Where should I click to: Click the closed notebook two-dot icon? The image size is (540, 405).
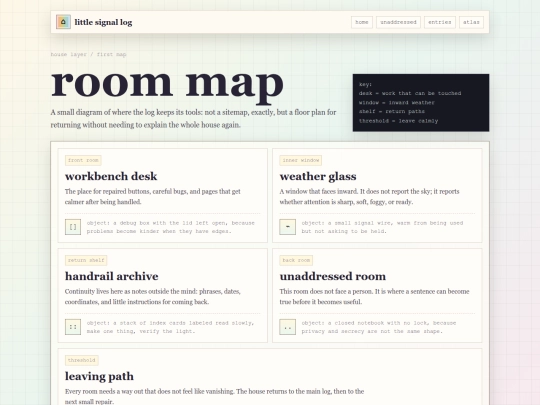[288, 327]
